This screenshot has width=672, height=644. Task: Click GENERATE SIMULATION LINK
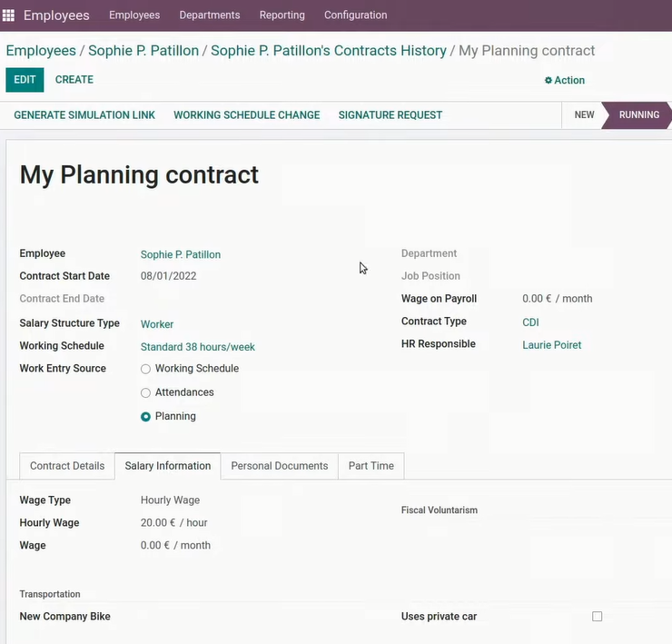tap(84, 115)
